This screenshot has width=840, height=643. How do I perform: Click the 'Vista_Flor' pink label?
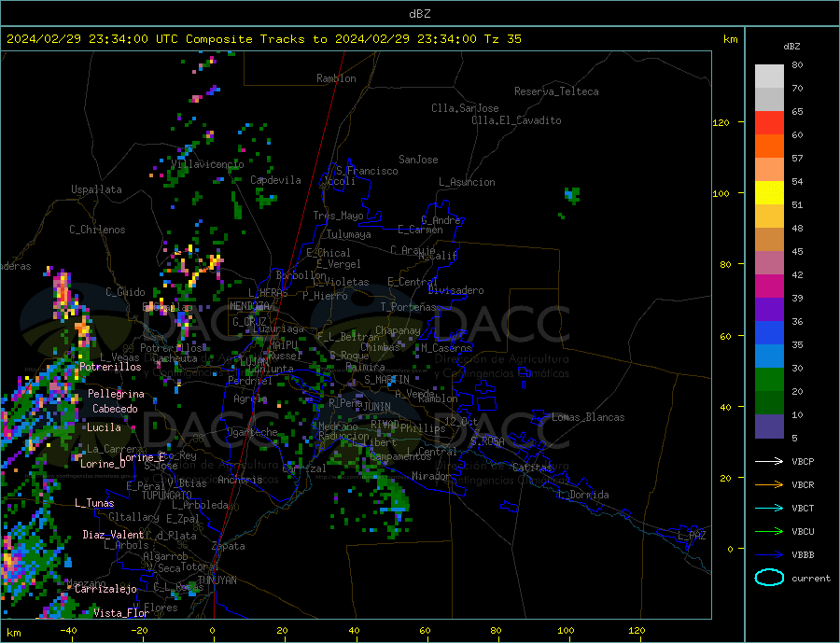pyautogui.click(x=121, y=613)
